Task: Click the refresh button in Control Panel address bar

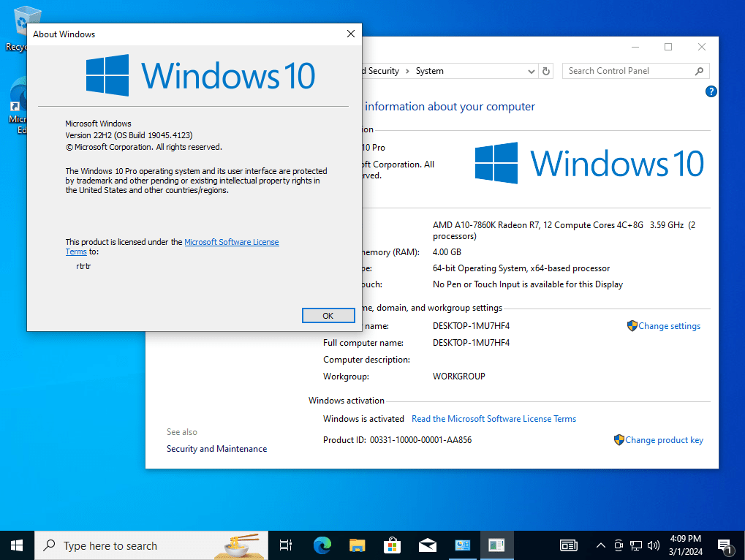Action: tap(546, 71)
